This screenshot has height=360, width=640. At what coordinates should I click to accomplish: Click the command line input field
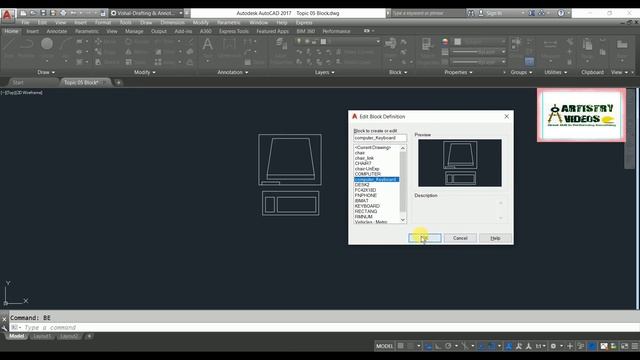(x=324, y=327)
